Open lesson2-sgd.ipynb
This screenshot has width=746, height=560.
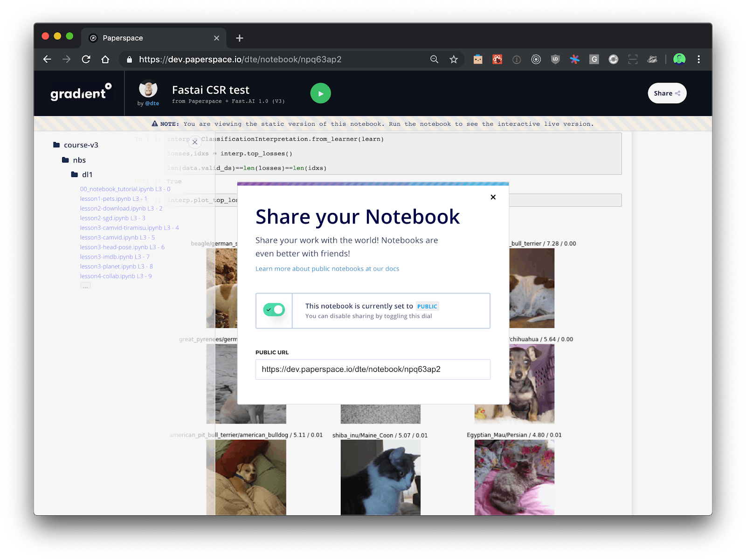coord(113,218)
